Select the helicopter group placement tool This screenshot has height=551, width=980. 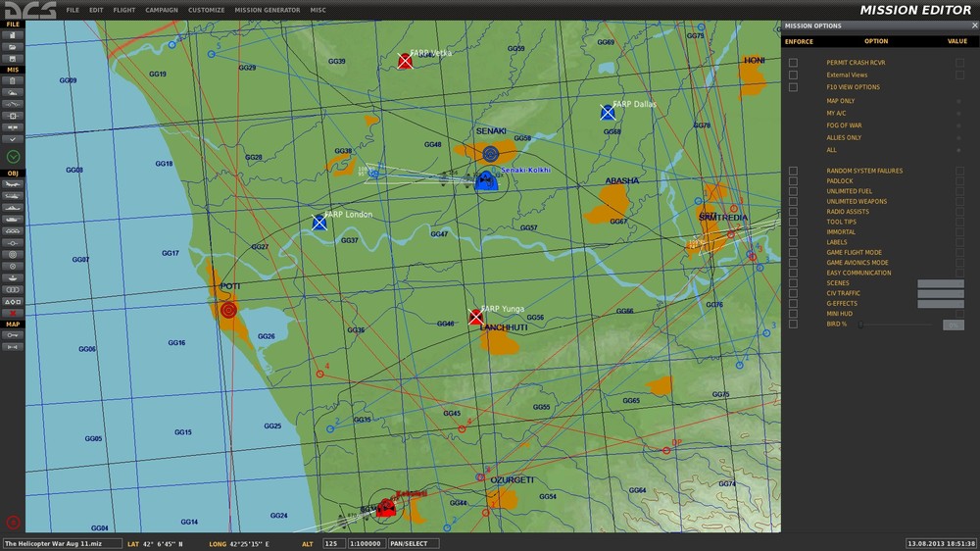coord(13,195)
